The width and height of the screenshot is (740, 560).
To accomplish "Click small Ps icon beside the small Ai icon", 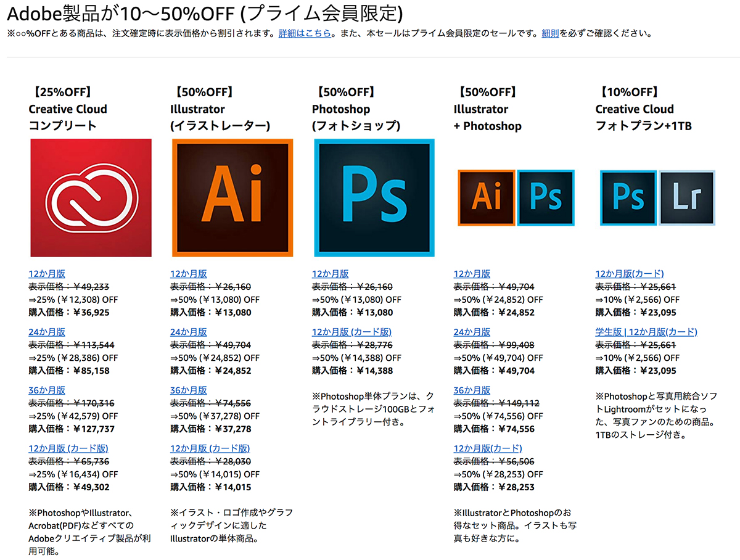I will 546,198.
